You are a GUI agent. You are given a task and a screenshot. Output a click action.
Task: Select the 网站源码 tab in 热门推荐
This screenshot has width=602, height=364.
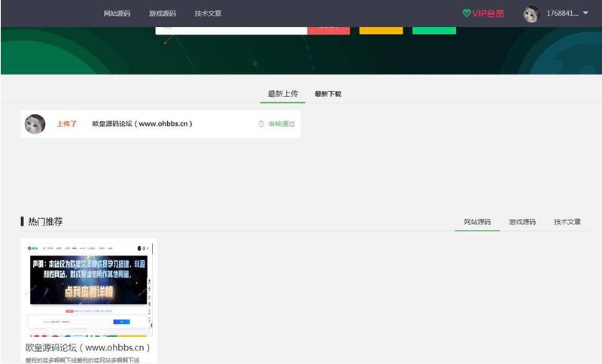[x=477, y=222]
